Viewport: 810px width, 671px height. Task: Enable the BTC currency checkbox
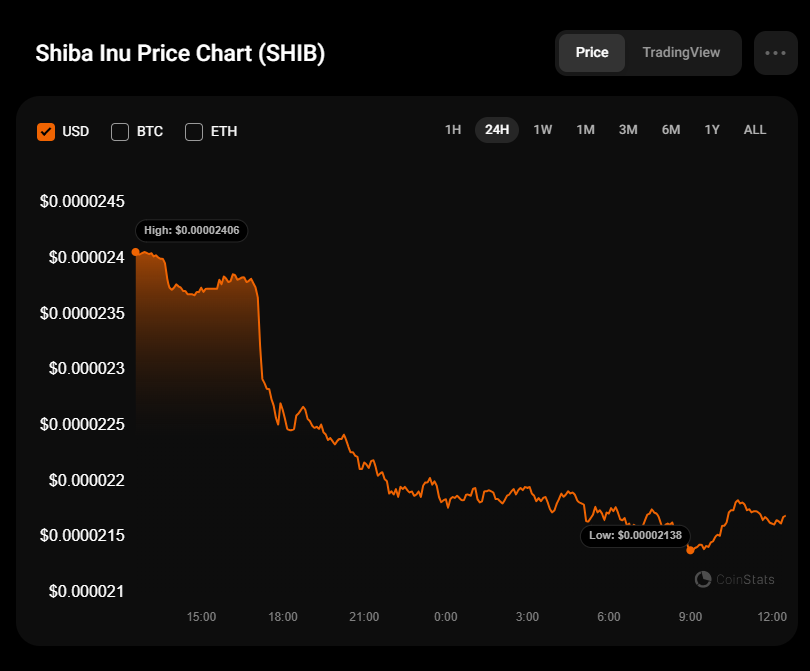pos(120,132)
